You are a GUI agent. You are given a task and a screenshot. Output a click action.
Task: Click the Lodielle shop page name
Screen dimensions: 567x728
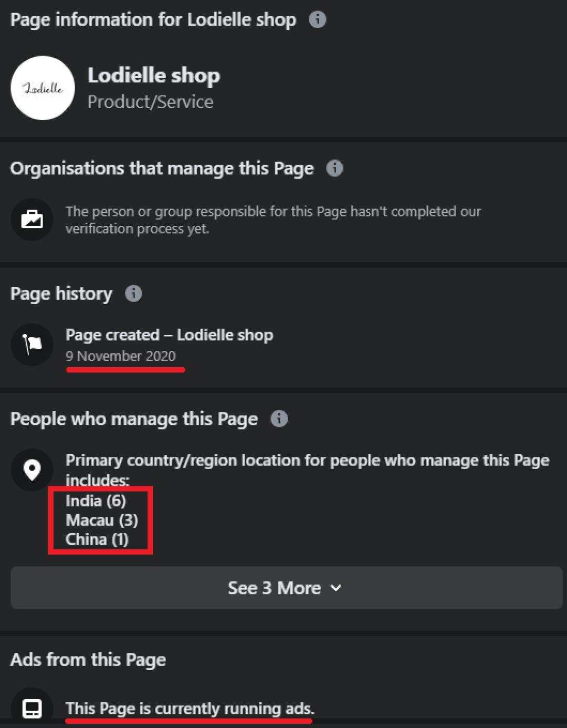click(x=153, y=75)
